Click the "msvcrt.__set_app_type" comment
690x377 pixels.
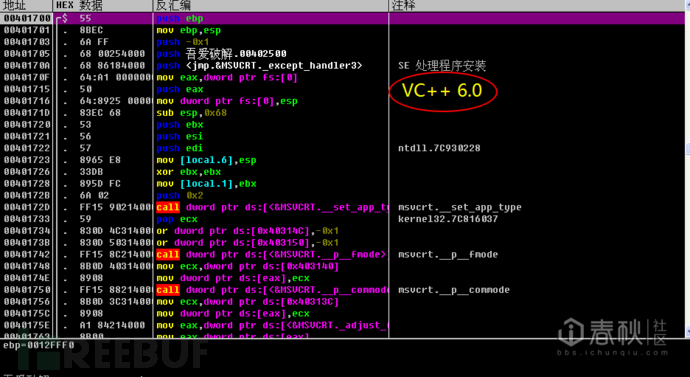(x=460, y=208)
